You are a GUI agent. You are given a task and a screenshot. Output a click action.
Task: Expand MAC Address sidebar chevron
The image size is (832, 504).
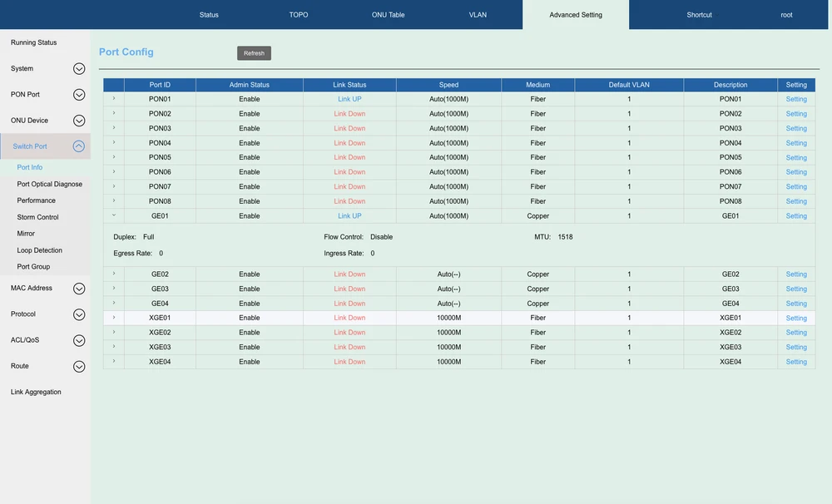[79, 289]
